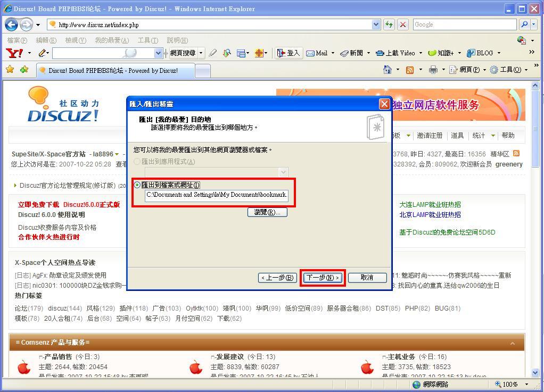
Task: Click the Home page house icon
Action: coord(387,70)
